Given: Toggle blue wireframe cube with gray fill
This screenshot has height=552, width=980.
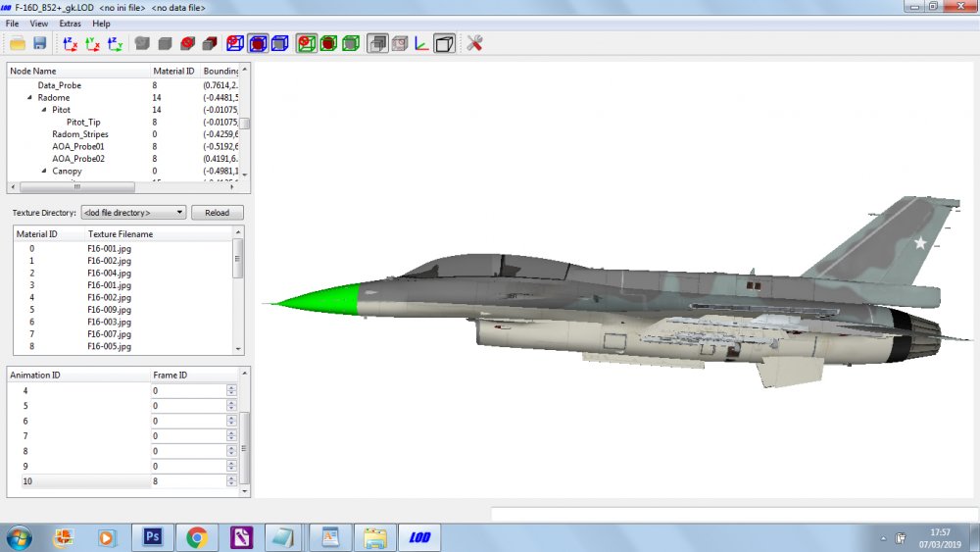Looking at the screenshot, I should pyautogui.click(x=280, y=43).
